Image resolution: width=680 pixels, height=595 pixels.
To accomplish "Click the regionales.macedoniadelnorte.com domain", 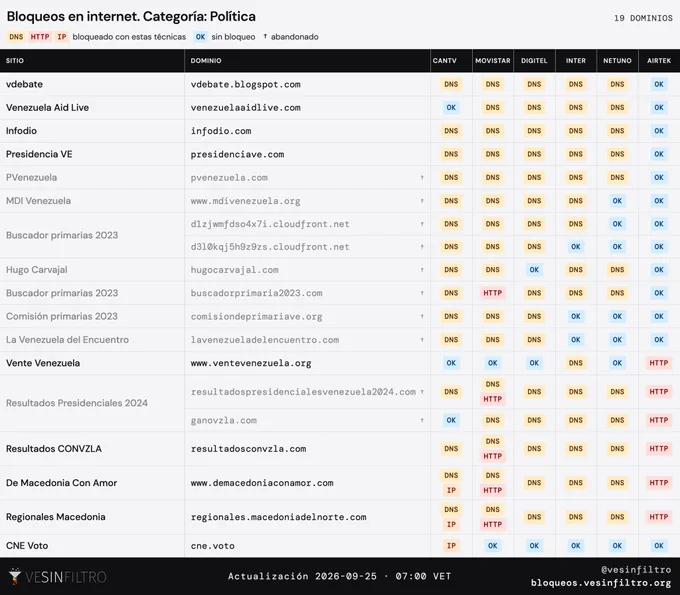I will 278,517.
